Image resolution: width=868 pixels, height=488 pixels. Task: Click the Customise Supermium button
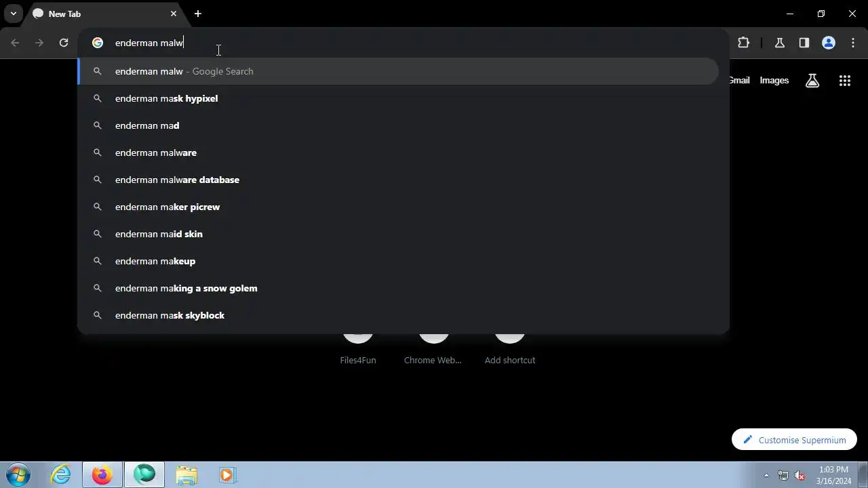point(794,440)
